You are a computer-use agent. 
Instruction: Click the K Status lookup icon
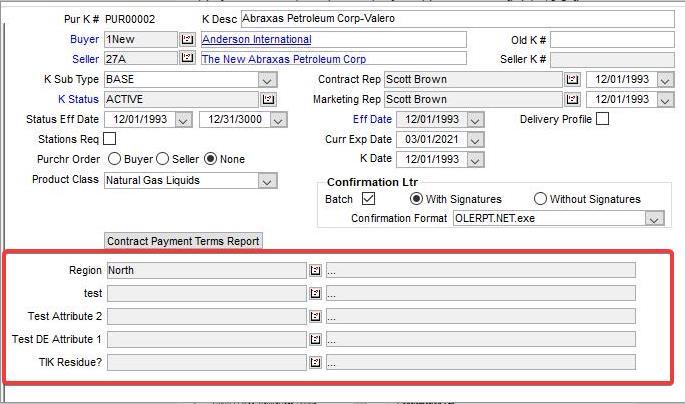267,100
